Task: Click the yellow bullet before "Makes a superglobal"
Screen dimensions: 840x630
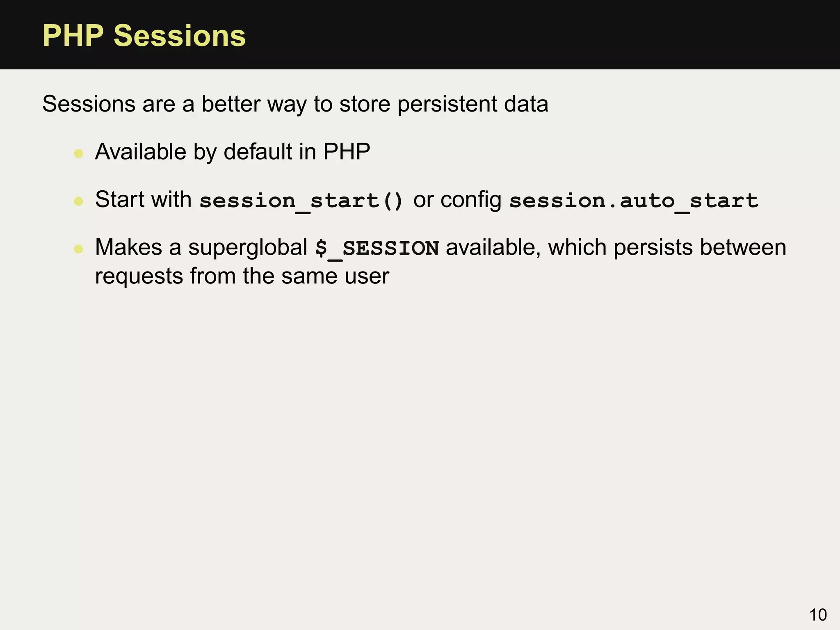Action: point(78,249)
